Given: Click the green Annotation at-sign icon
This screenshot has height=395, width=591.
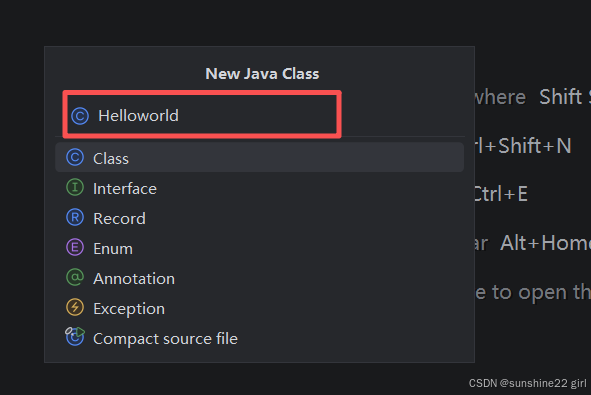Looking at the screenshot, I should point(75,278).
